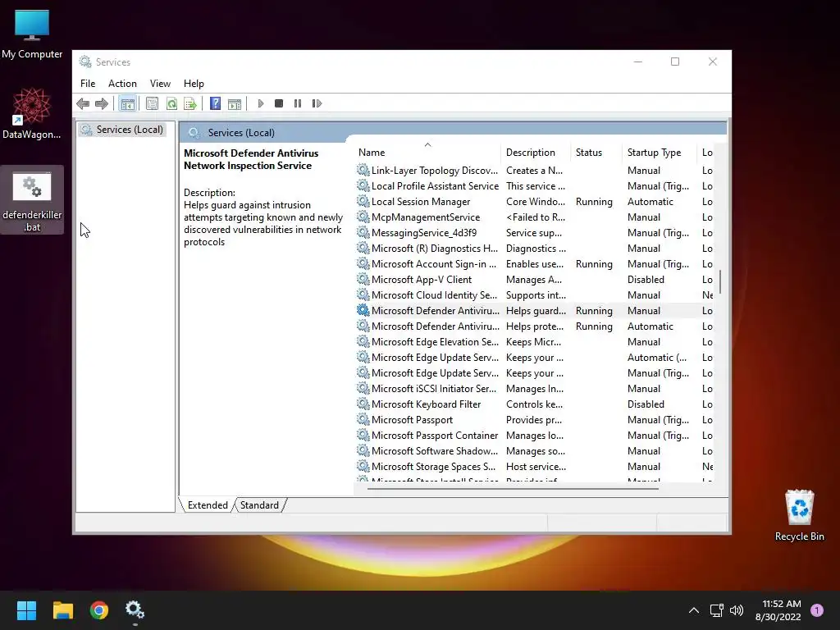Open the clock showing 11:52 AM

point(778,610)
